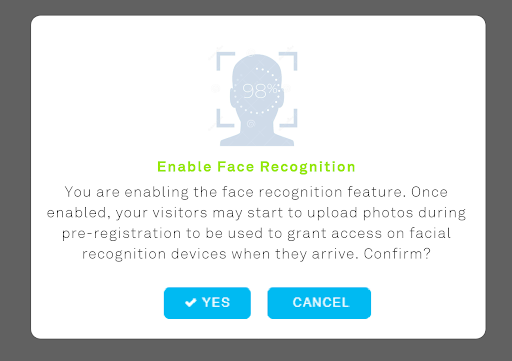Viewport: 512px width, 361px height.
Task: Click the green Enable Face Recognition heading
Action: [x=256, y=167]
